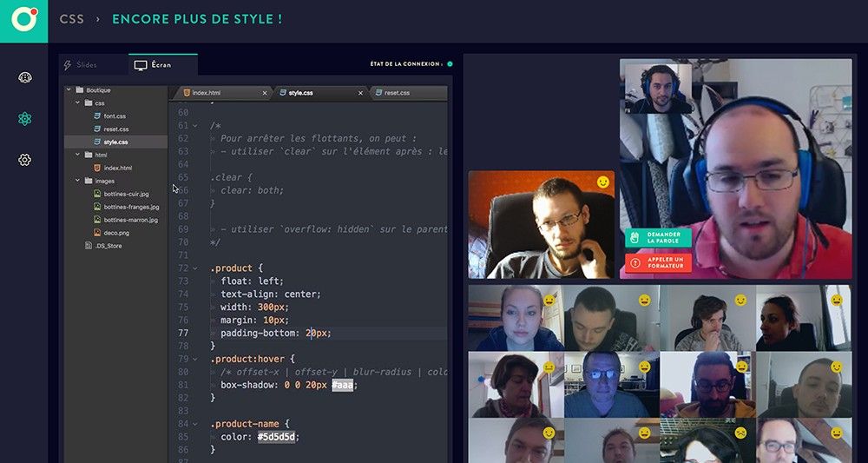Click the html folder icon in the tree
This screenshot has height=463, width=868.
(x=89, y=155)
